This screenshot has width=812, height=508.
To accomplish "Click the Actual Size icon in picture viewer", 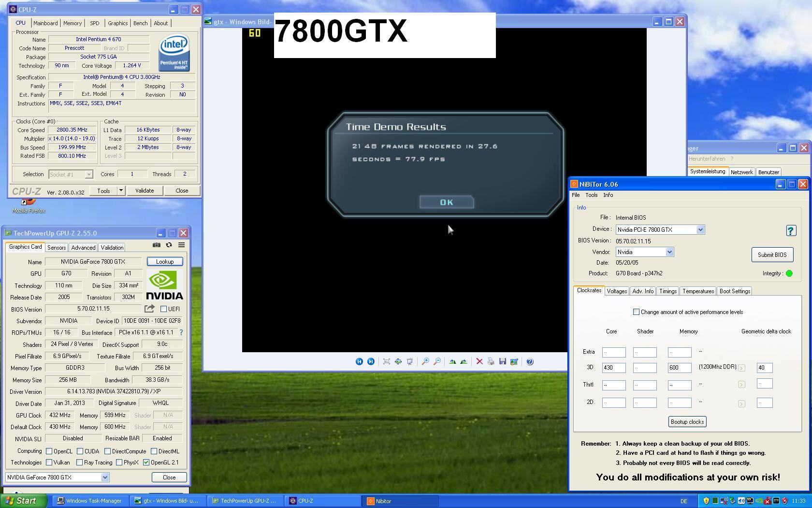I will (x=398, y=361).
